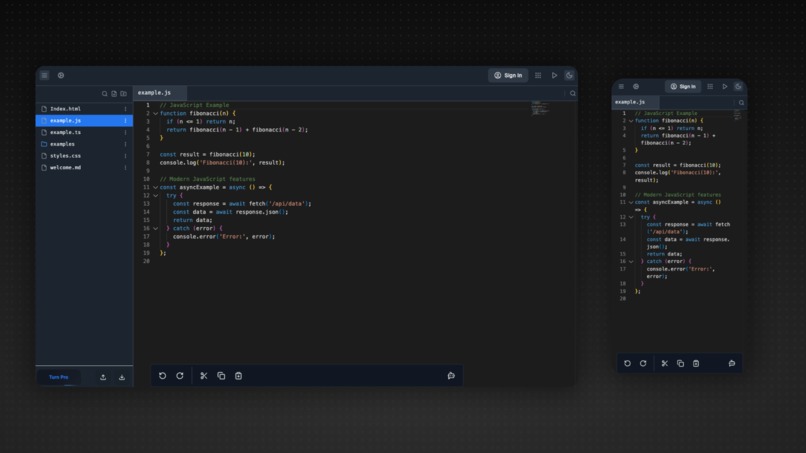
Task: Open more options for example.ts
Action: 125,132
